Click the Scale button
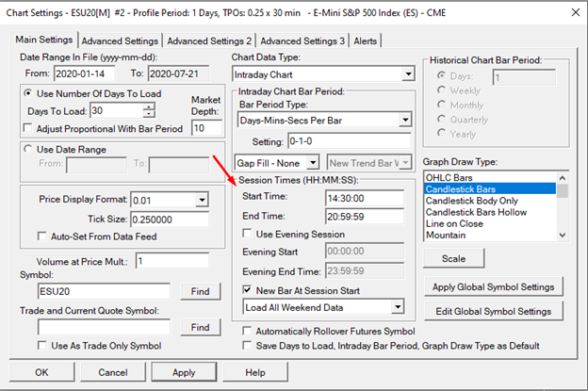 point(454,258)
